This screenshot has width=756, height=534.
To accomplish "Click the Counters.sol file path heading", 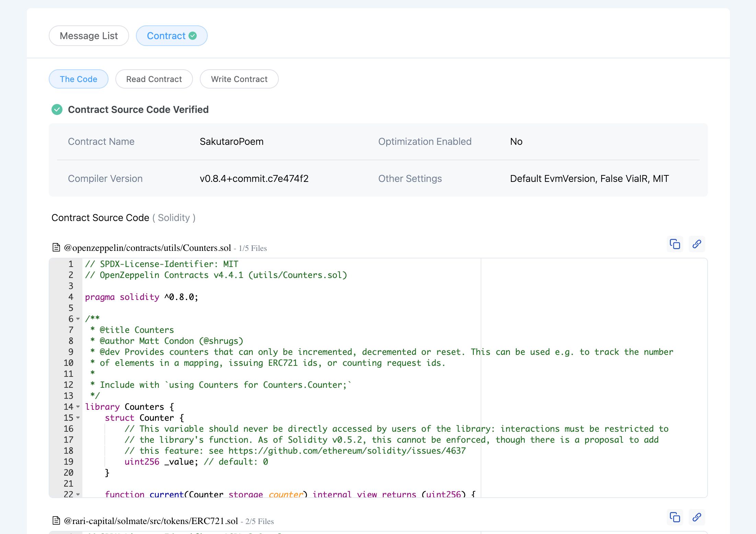I will [x=147, y=248].
